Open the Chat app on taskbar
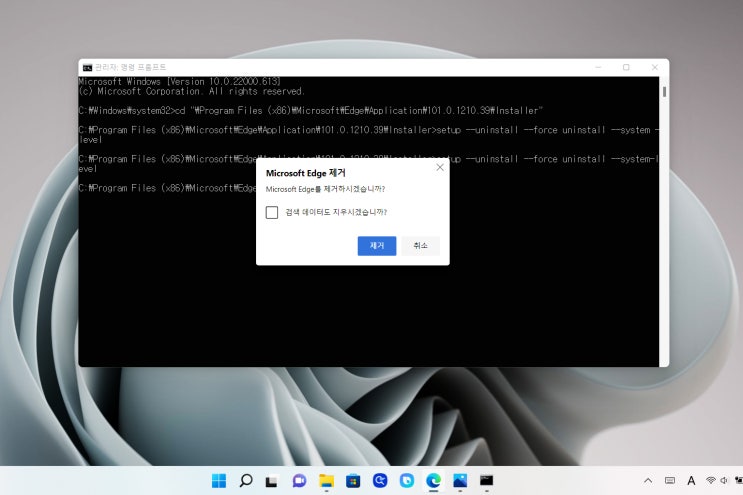Image resolution: width=743 pixels, height=495 pixels. coord(299,481)
